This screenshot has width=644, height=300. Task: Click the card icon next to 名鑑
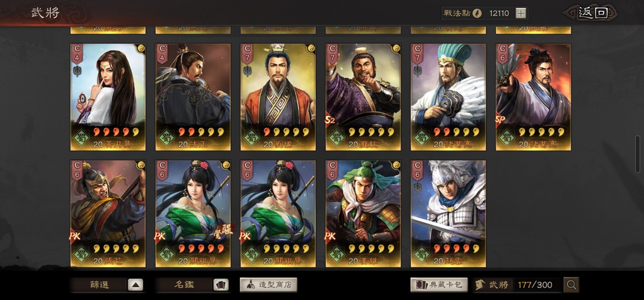tap(221, 285)
